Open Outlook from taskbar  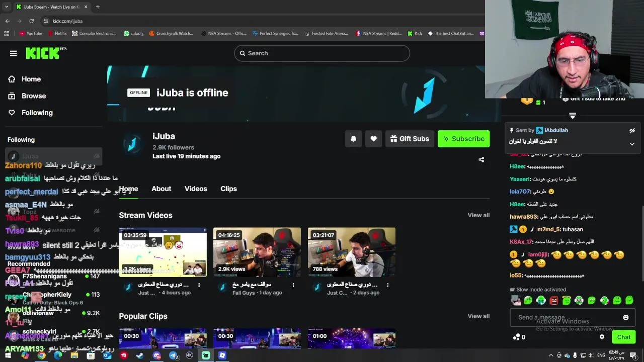point(107,355)
